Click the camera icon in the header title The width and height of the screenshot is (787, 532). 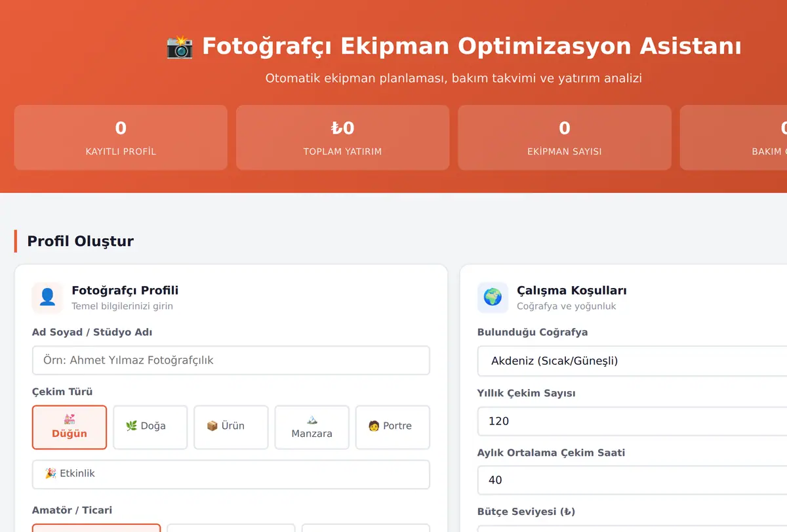point(179,47)
